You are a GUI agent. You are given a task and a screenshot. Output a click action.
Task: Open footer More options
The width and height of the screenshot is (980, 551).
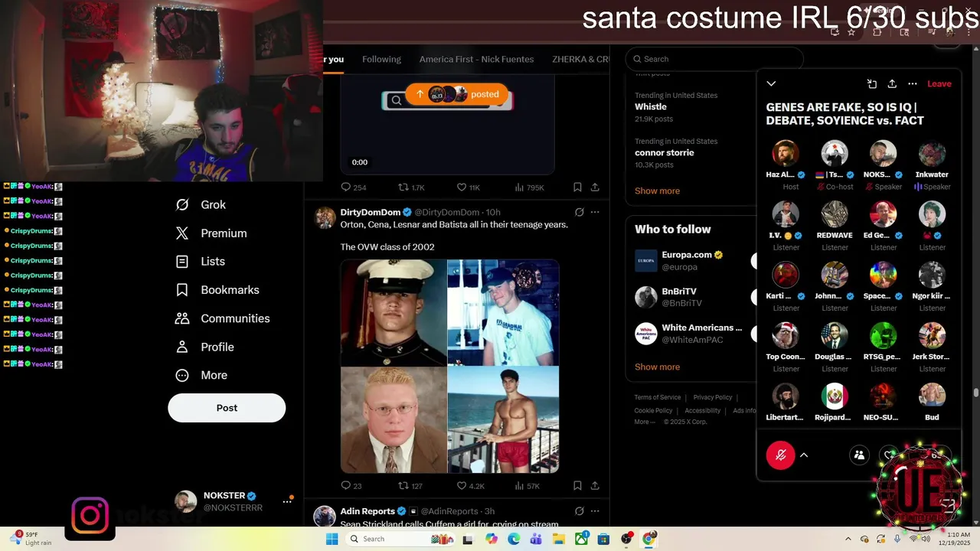(x=644, y=422)
